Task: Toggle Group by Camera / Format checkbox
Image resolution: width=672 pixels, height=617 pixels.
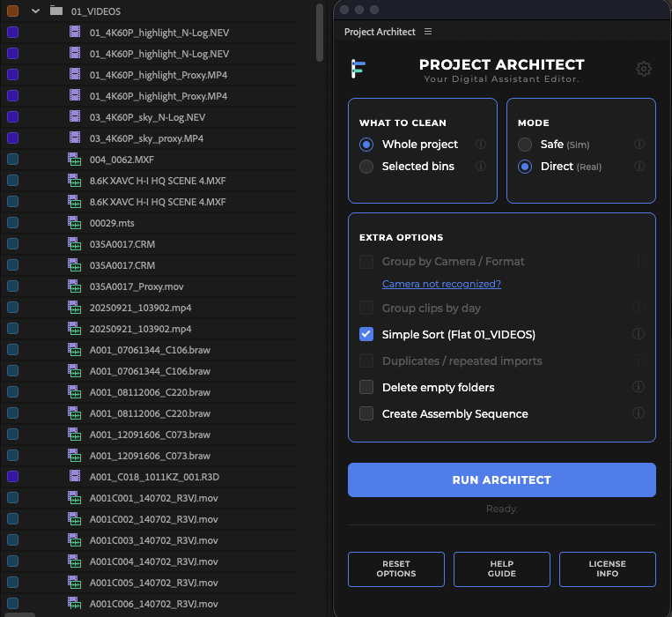Action: click(x=366, y=262)
